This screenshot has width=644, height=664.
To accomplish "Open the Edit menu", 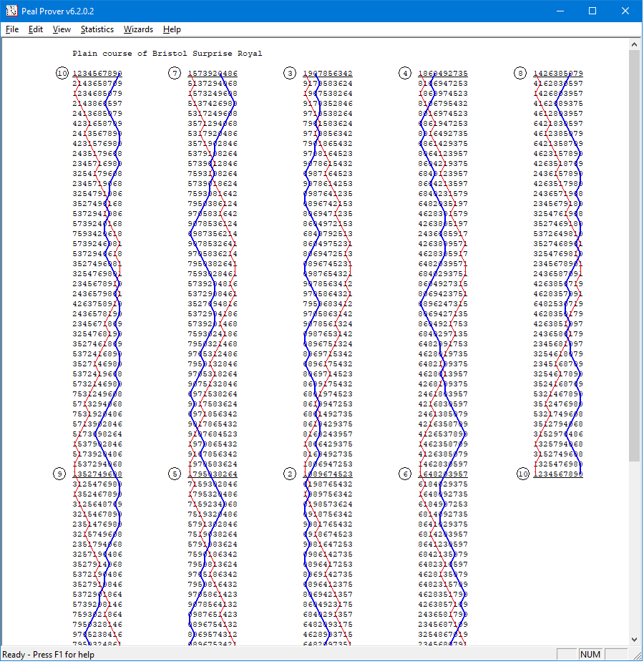I will [x=36, y=29].
